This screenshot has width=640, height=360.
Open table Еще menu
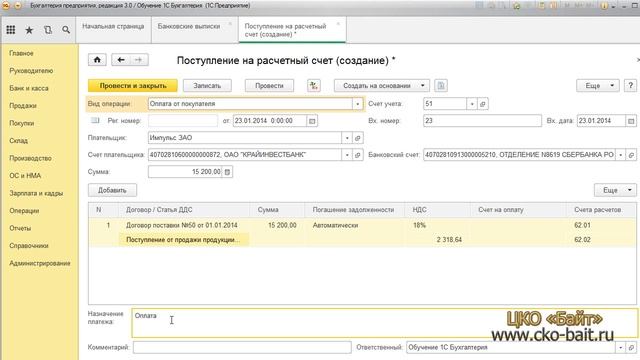615,190
